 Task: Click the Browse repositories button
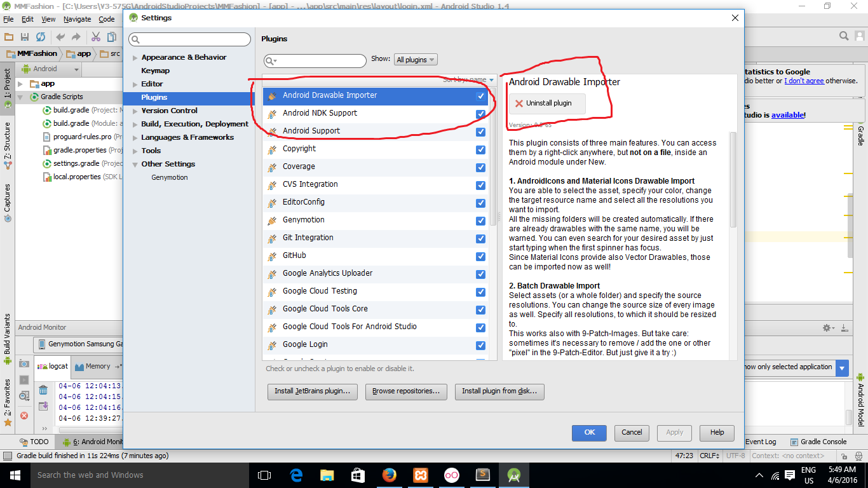pos(406,391)
